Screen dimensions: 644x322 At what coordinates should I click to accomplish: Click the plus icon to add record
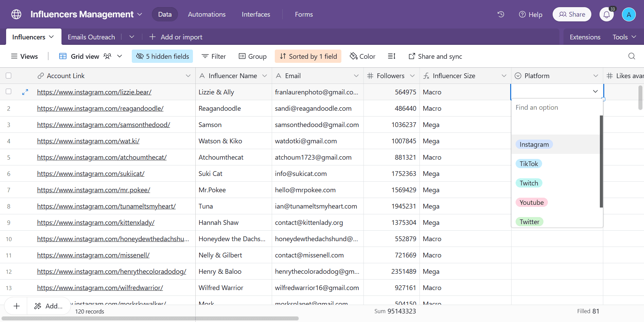[x=16, y=306]
